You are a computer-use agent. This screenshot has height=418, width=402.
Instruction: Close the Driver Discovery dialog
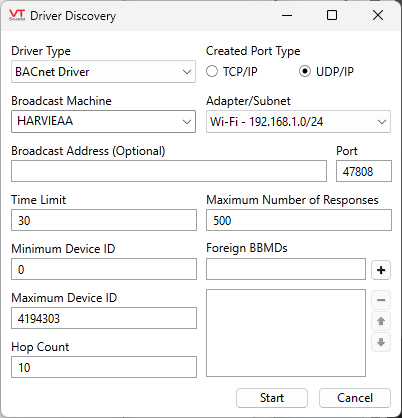pyautogui.click(x=378, y=15)
